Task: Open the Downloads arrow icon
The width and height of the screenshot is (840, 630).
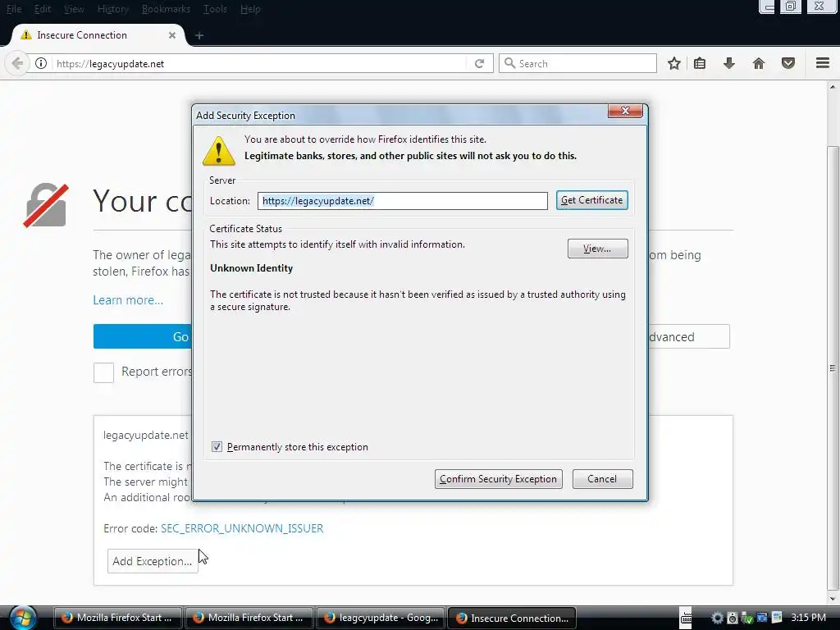Action: (x=729, y=64)
